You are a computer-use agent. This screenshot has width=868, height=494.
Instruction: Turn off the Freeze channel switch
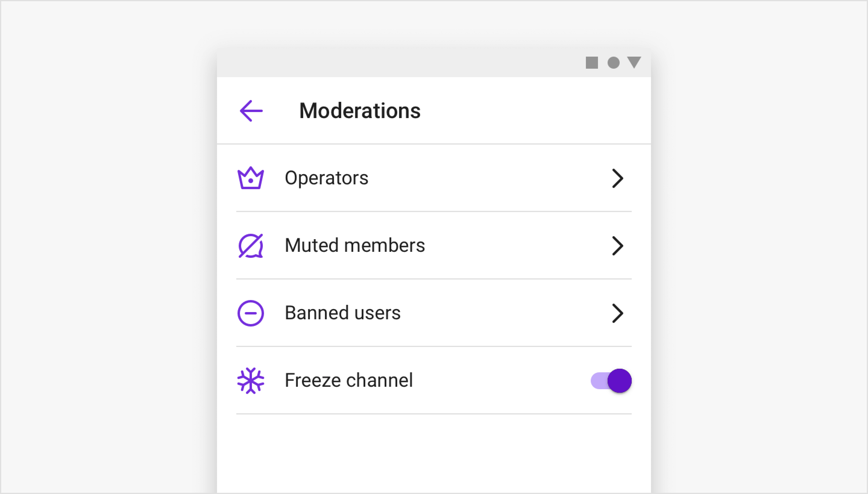click(x=611, y=380)
